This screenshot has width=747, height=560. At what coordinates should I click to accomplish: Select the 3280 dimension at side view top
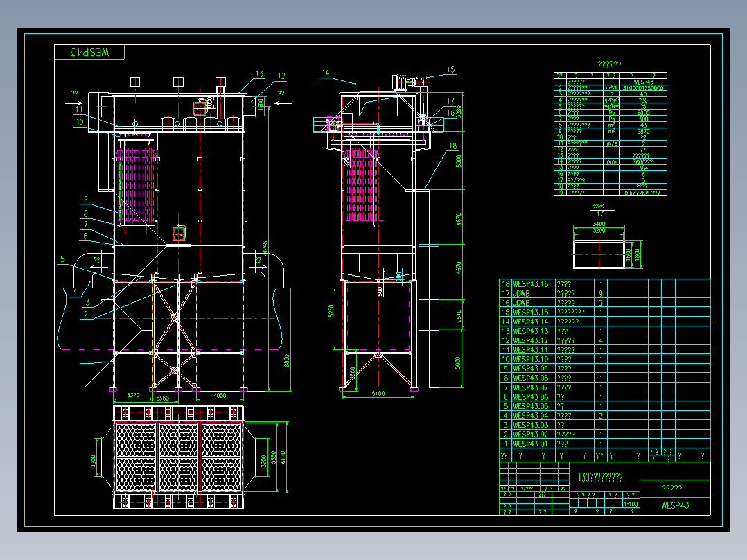(459, 111)
